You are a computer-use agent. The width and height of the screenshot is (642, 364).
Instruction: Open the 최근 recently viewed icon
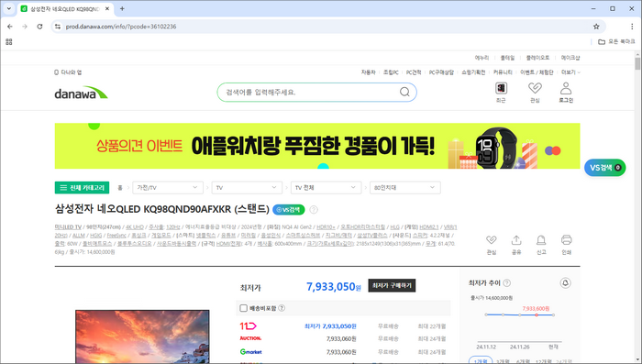tap(501, 92)
